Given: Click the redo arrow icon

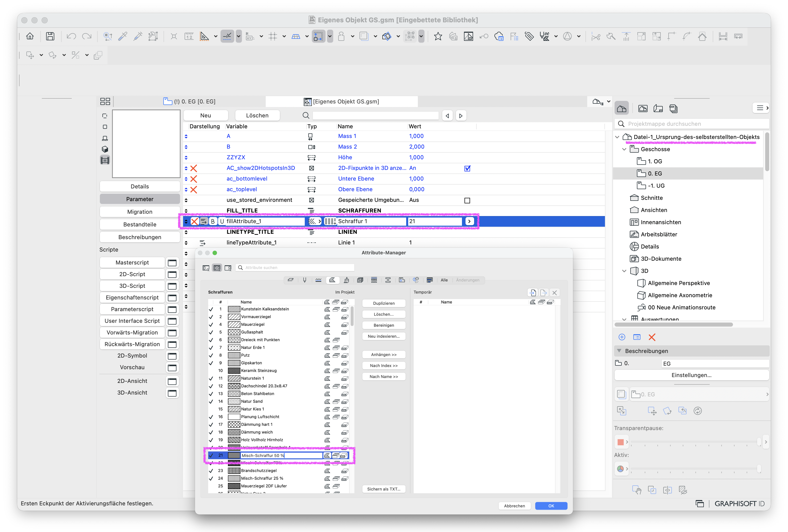Looking at the screenshot, I should click(87, 36).
